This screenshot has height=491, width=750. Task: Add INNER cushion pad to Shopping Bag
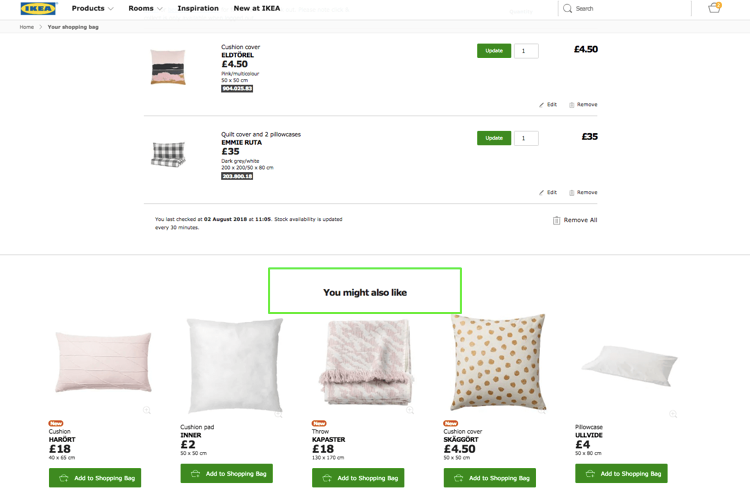point(227,473)
